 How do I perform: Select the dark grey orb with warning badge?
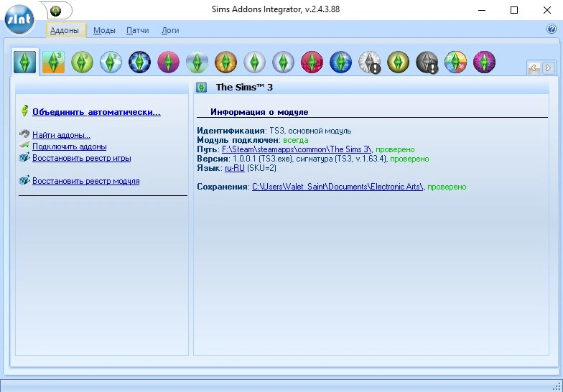tap(427, 62)
